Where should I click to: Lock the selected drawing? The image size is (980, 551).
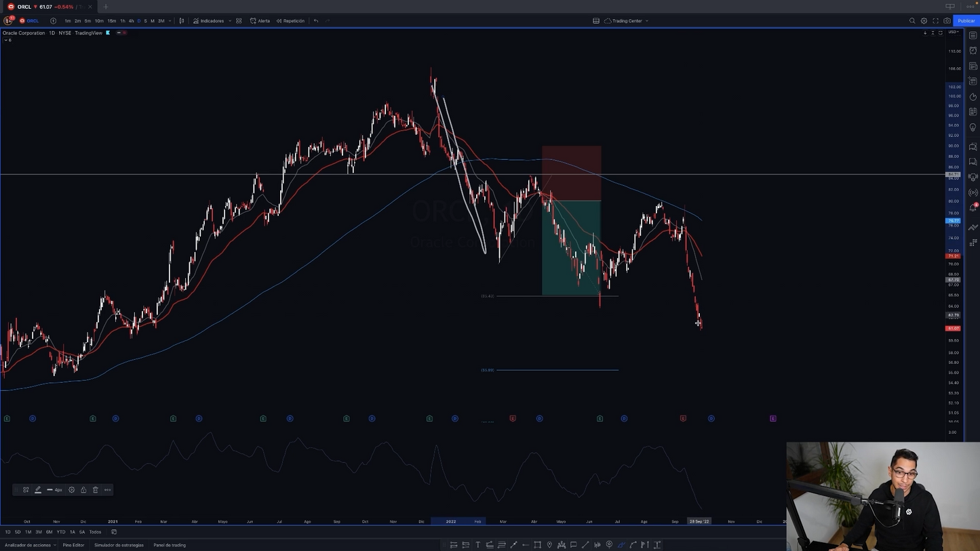[83, 490]
